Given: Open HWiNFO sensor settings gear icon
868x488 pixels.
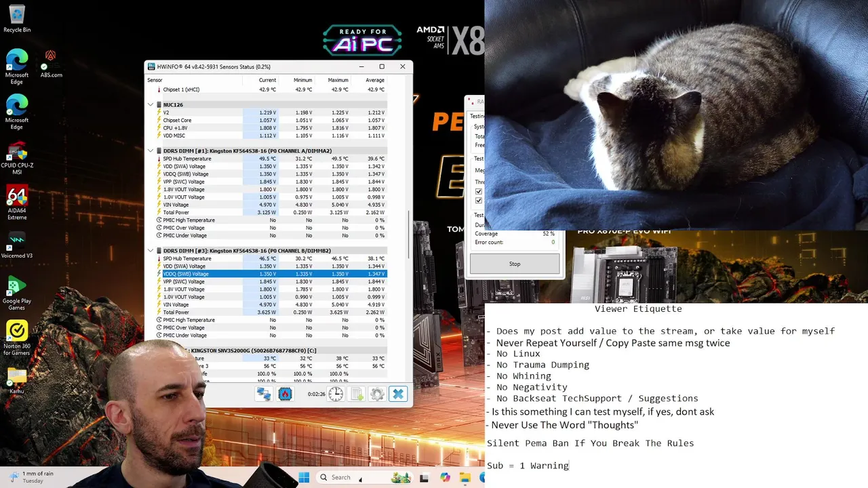Looking at the screenshot, I should (x=378, y=394).
